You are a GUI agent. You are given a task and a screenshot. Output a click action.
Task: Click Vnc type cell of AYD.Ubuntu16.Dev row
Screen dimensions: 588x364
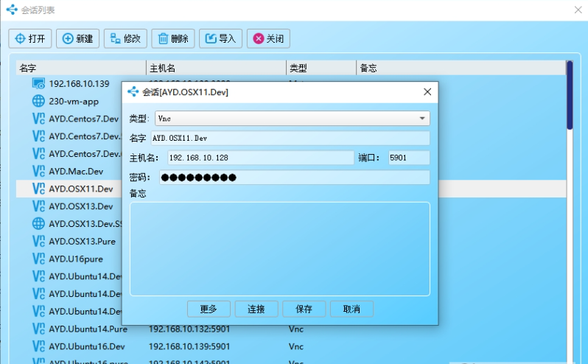pyautogui.click(x=296, y=346)
